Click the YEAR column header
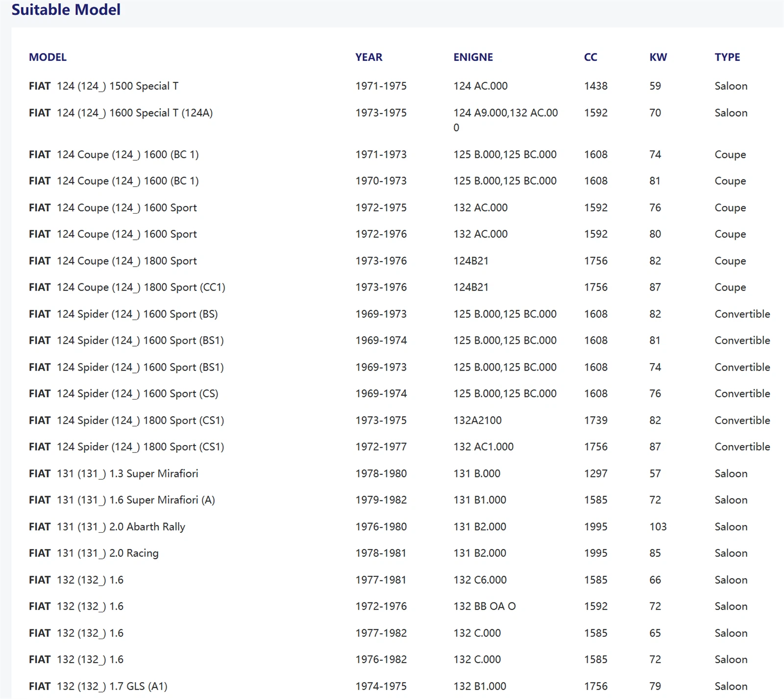The height and width of the screenshot is (699, 784). 368,57
